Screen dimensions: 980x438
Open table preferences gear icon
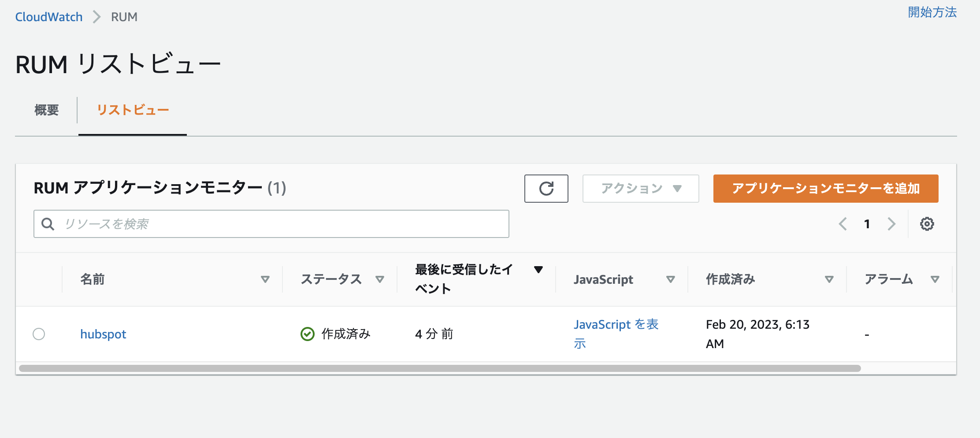click(x=927, y=224)
